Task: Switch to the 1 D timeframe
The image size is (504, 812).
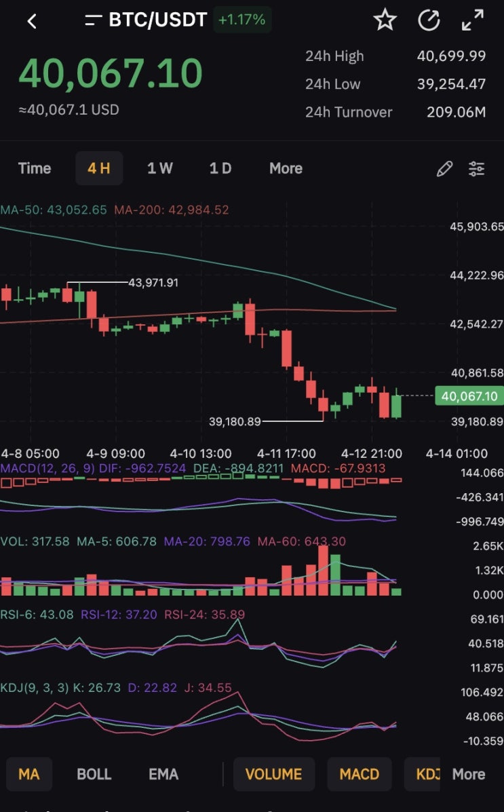Action: [220, 168]
